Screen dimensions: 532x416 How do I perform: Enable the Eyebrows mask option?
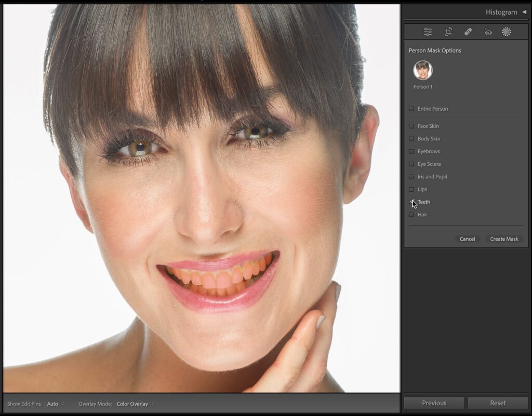411,151
